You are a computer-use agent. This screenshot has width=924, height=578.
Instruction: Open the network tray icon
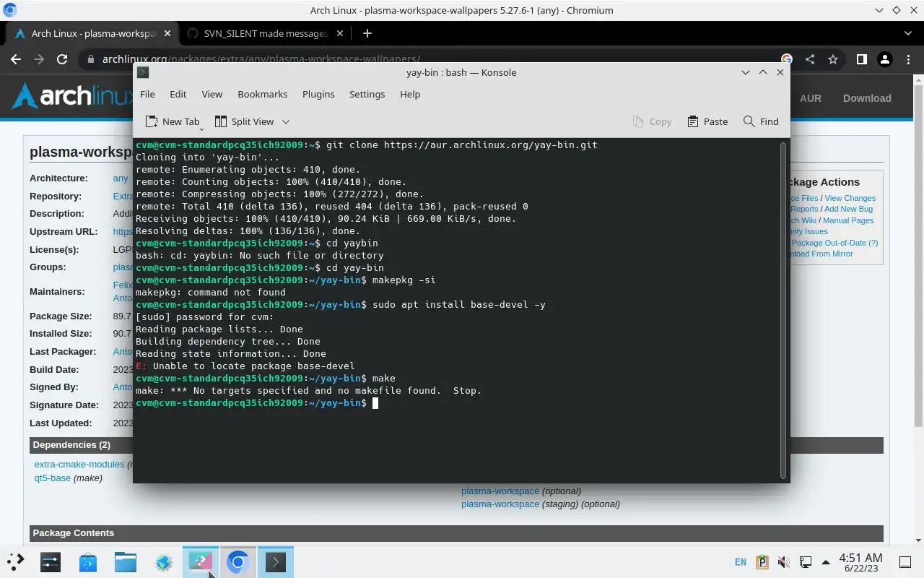(805, 562)
